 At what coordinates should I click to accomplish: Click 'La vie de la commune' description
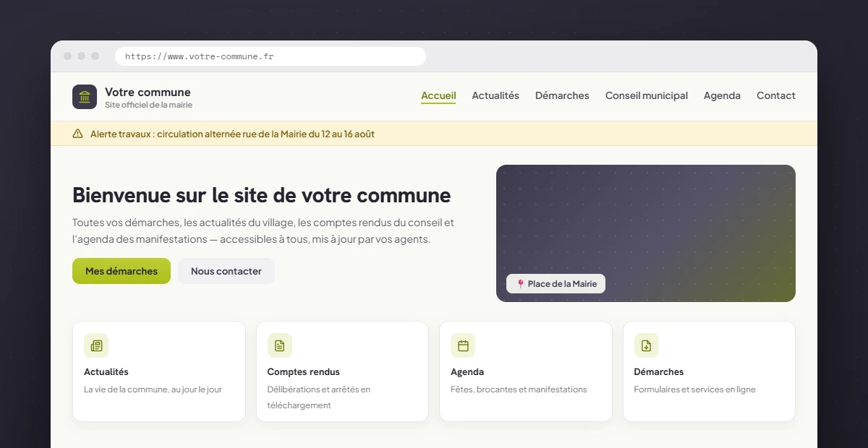(153, 389)
